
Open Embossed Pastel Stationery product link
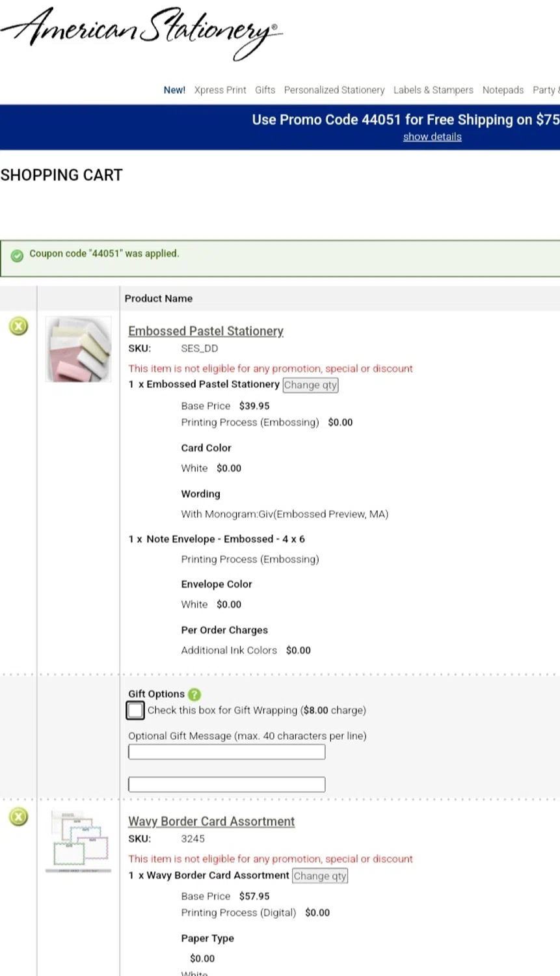pyautogui.click(x=206, y=331)
